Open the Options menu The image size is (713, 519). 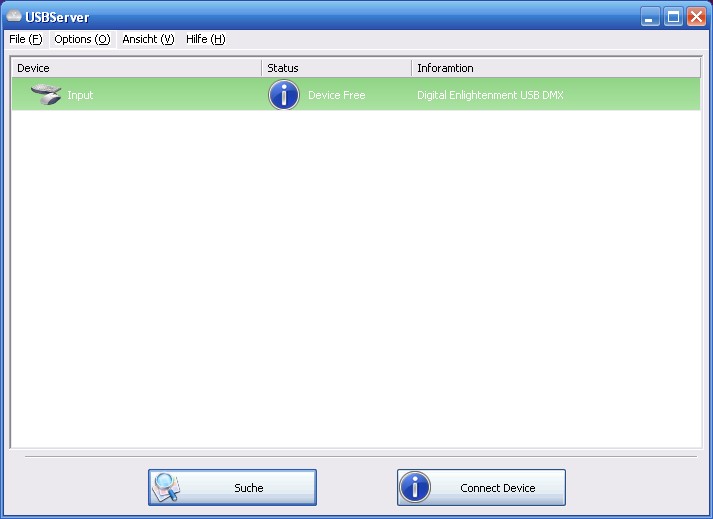click(82, 39)
